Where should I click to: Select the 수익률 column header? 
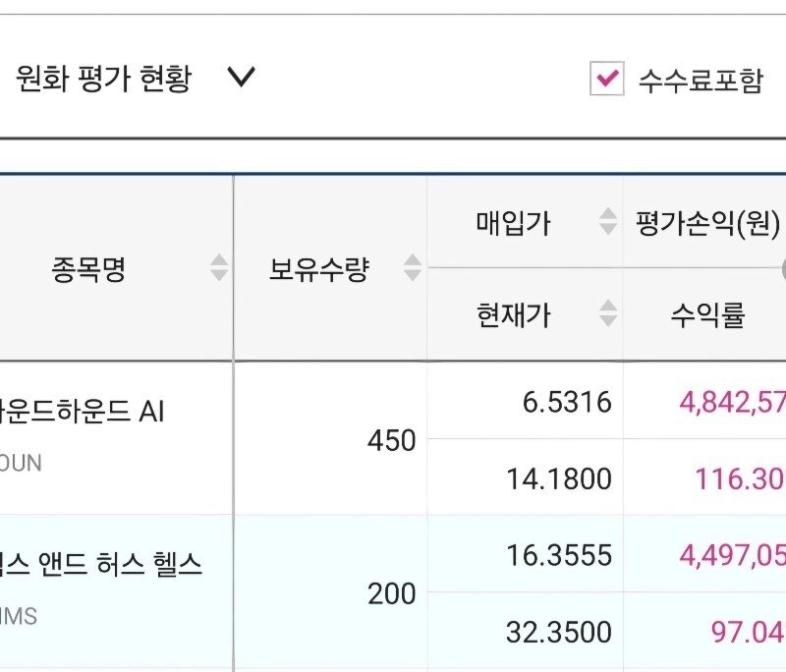coord(707,315)
